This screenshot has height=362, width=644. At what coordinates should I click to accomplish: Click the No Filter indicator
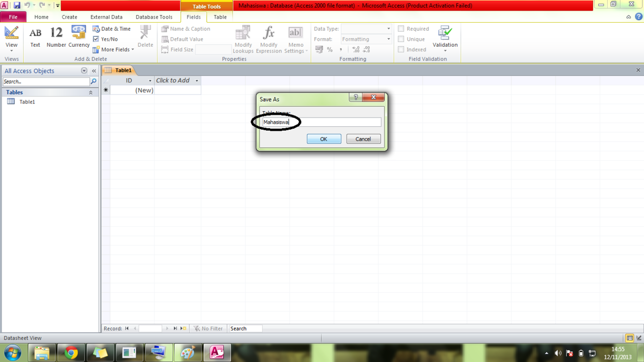point(208,329)
